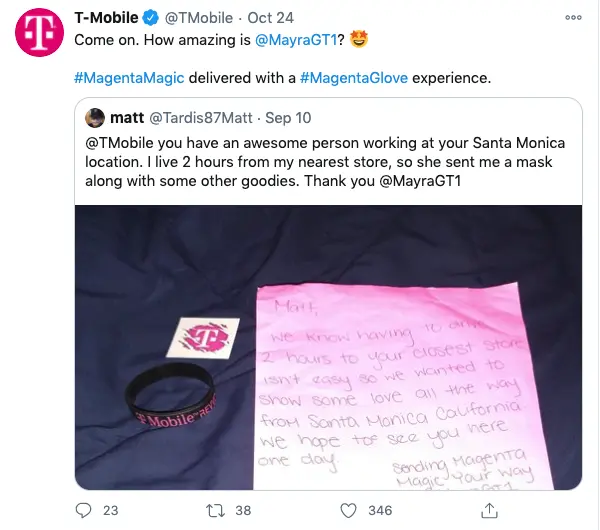Screen dimensions: 600x530
Task: Open the tweet's three-dot more menu
Action: click(573, 18)
